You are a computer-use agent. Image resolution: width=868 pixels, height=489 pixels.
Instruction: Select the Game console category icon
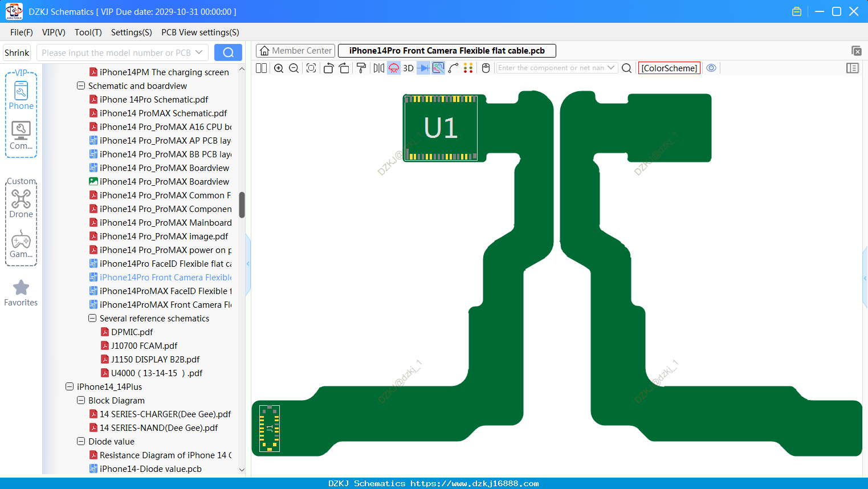[21, 244]
